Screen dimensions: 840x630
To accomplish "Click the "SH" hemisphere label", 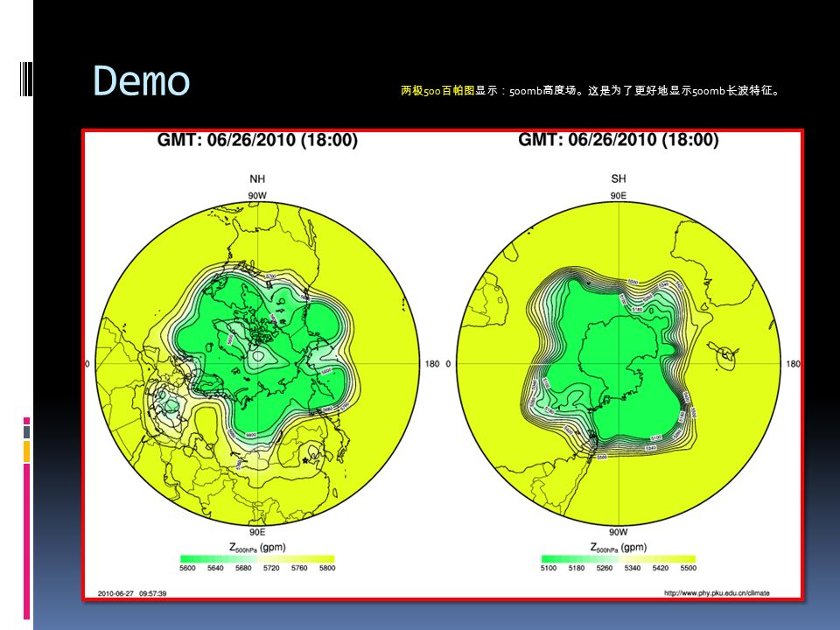I will click(619, 178).
